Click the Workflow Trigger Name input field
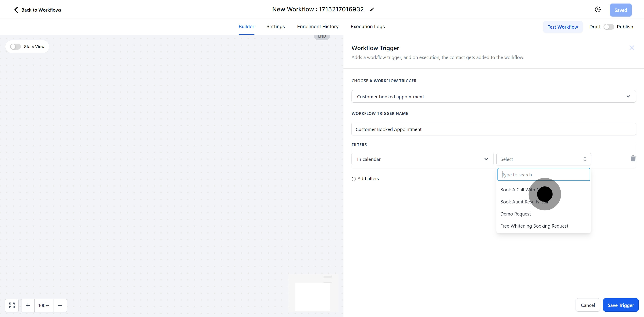 pos(493,129)
